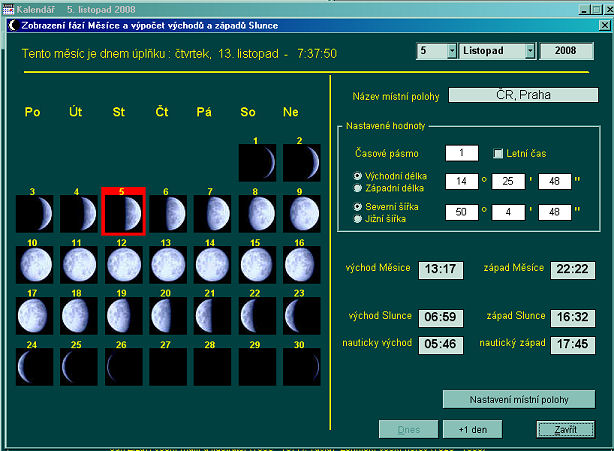
Task: Select the moon phase for day 1
Action: 257,162
